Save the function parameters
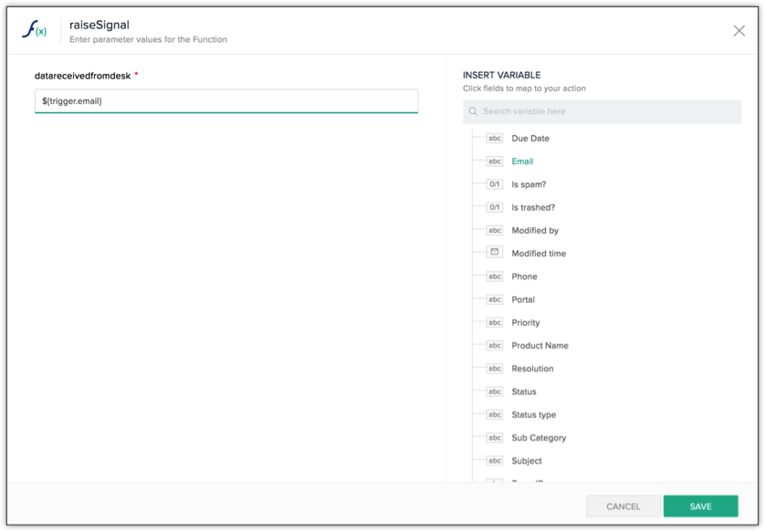The width and height of the screenshot is (765, 532). (x=700, y=506)
